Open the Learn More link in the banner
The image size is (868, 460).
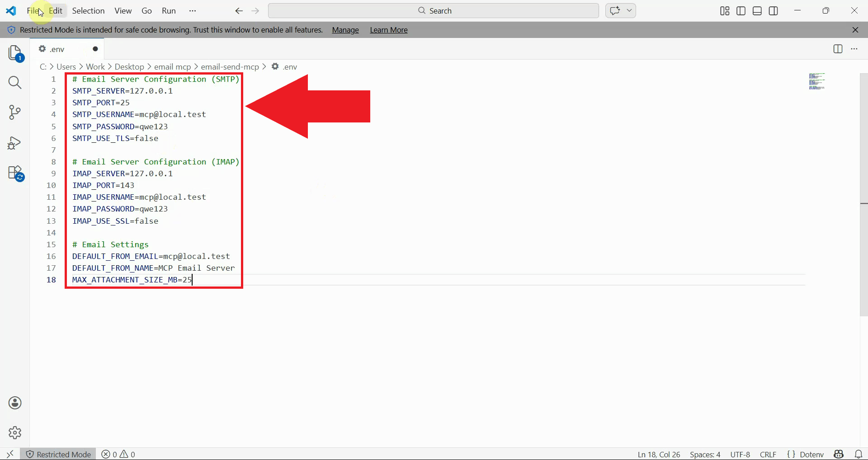[388, 30]
